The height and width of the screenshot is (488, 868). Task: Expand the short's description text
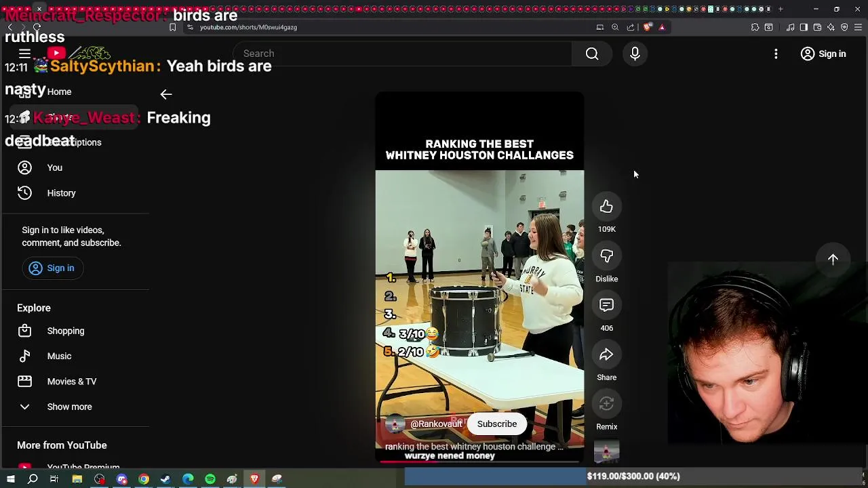(474, 447)
